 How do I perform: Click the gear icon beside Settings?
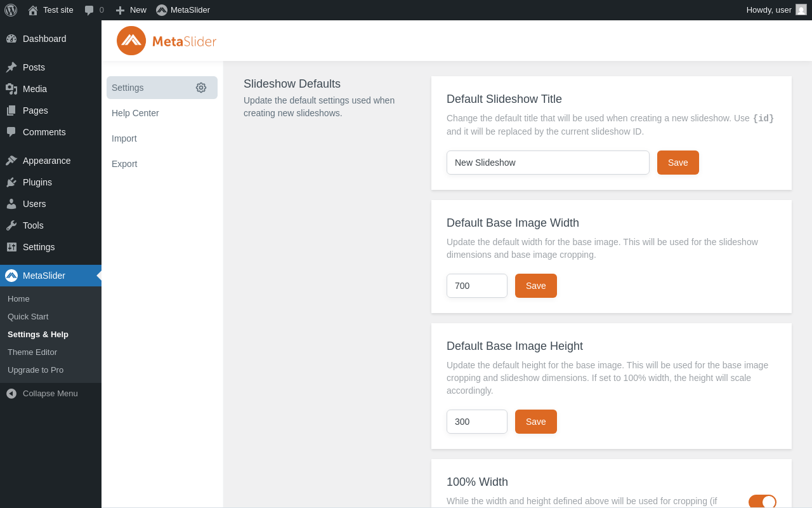[201, 88]
